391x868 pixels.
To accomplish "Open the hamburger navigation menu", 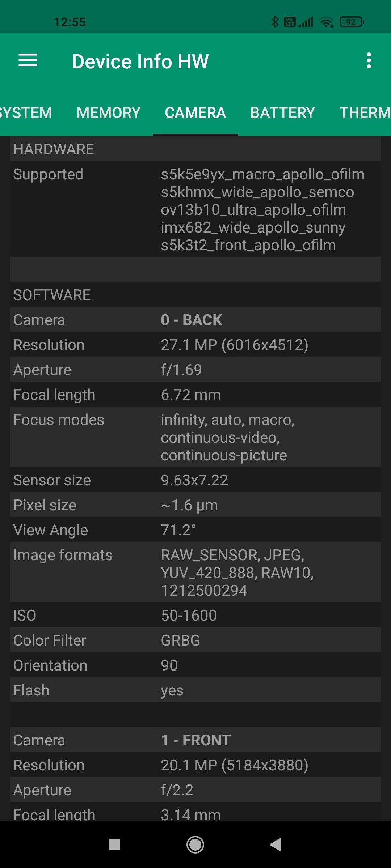I will pos(28,60).
